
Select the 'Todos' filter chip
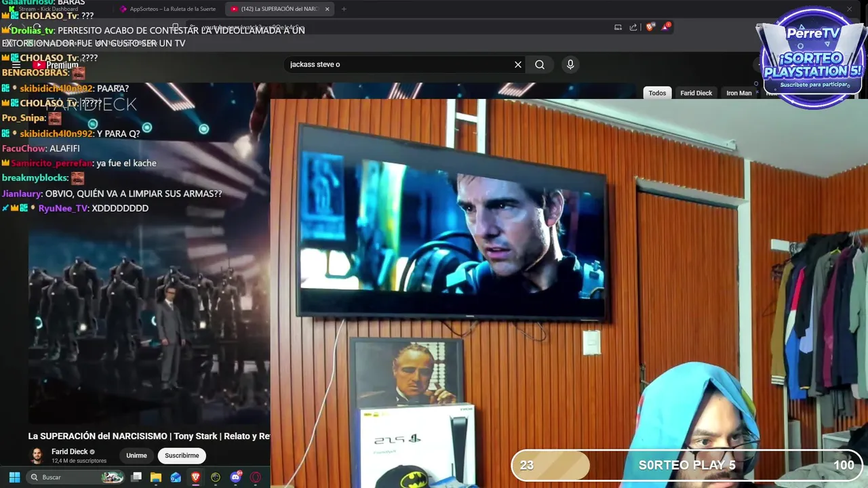coord(657,93)
